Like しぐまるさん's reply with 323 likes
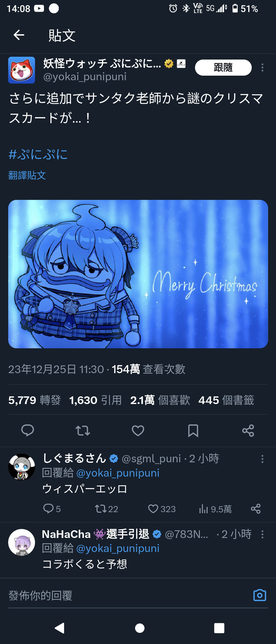The height and width of the screenshot is (644, 276). pos(162,509)
